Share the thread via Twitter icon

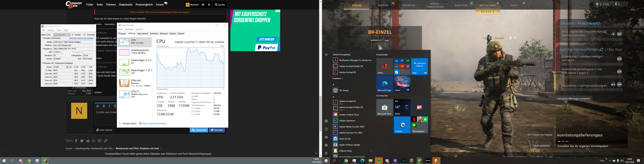[x=82, y=141]
